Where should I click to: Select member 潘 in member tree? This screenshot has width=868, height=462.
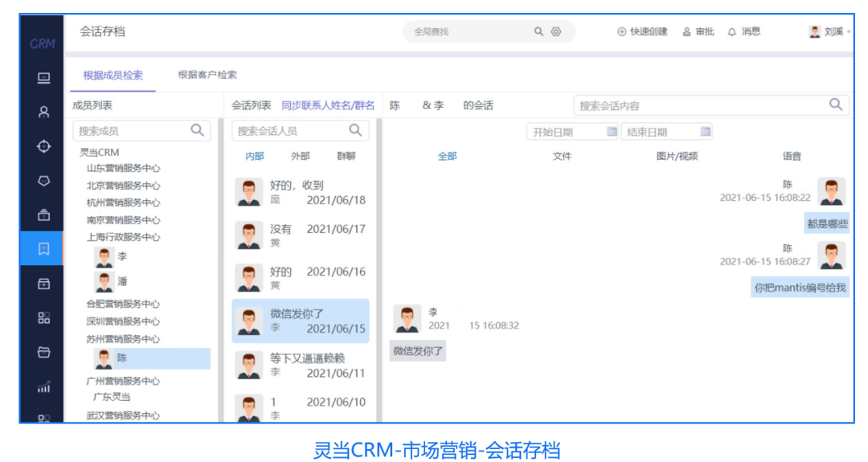[113, 282]
